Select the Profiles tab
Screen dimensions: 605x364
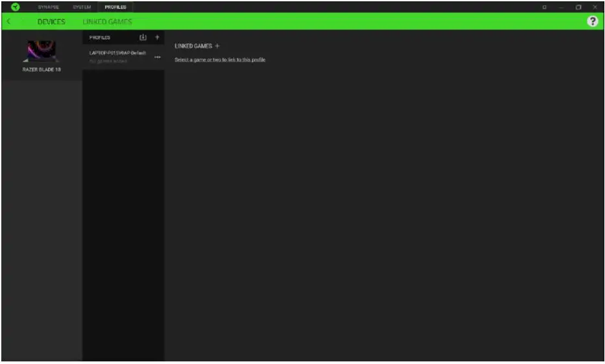[116, 7]
